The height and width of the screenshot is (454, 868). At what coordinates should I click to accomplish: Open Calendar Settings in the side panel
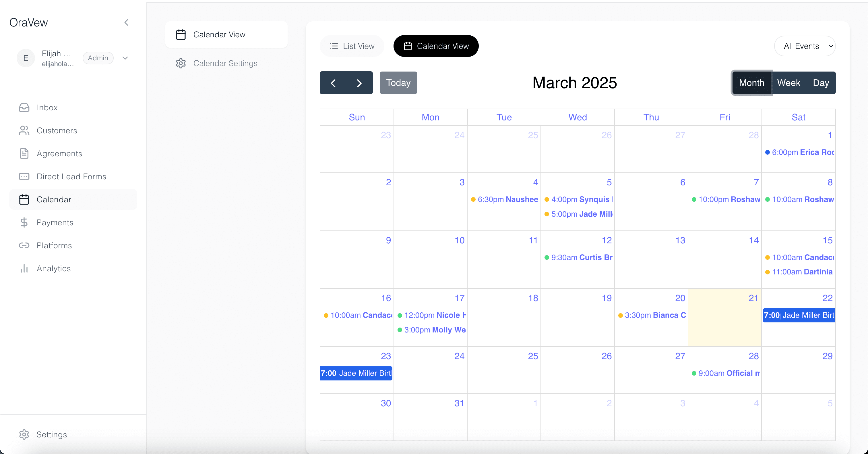[225, 63]
